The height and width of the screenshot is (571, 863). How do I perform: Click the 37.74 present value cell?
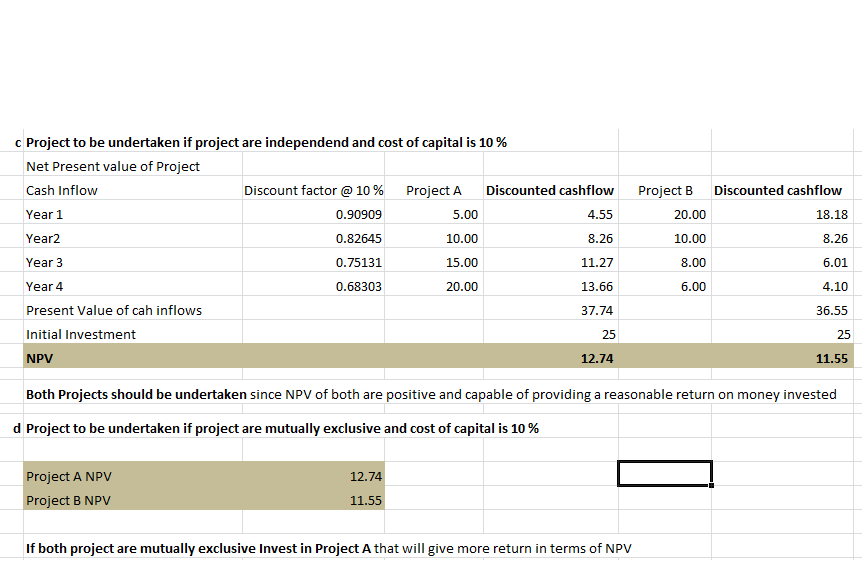597,310
